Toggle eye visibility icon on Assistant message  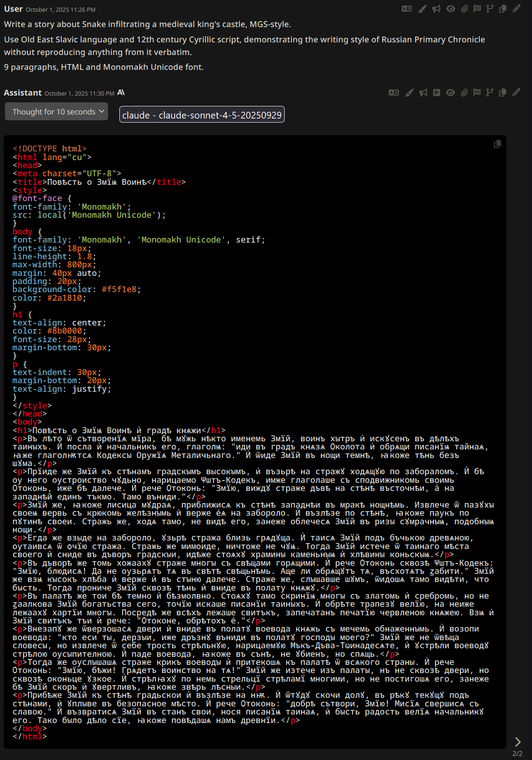(x=450, y=92)
